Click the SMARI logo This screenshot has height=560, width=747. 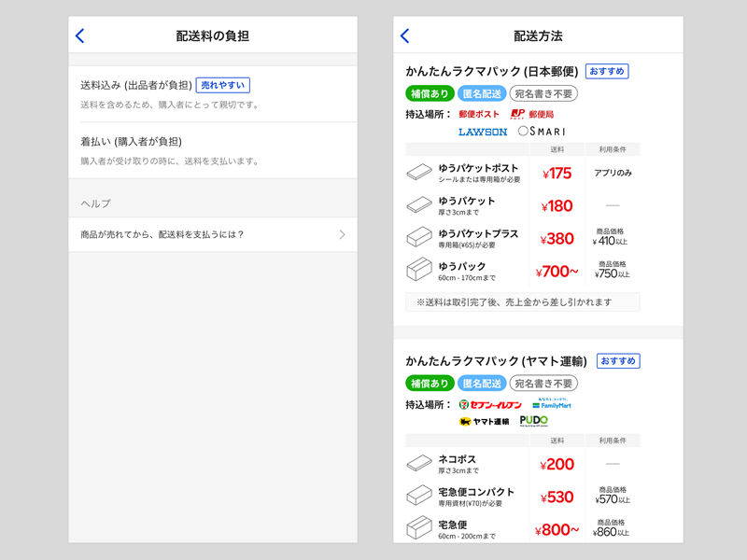[x=542, y=132]
